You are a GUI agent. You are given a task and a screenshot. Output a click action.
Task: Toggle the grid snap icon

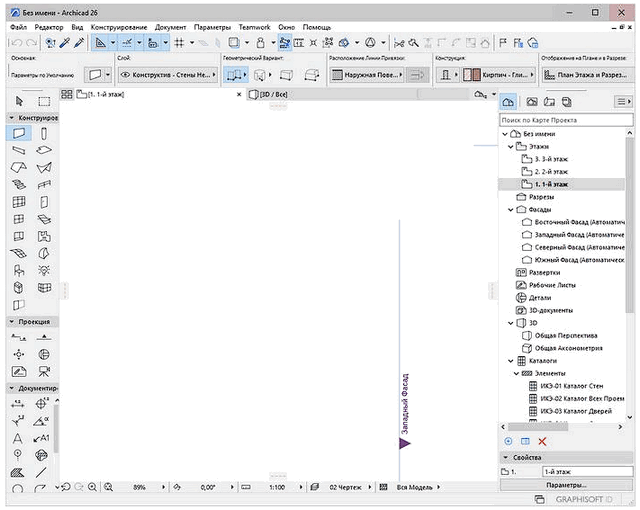(179, 42)
